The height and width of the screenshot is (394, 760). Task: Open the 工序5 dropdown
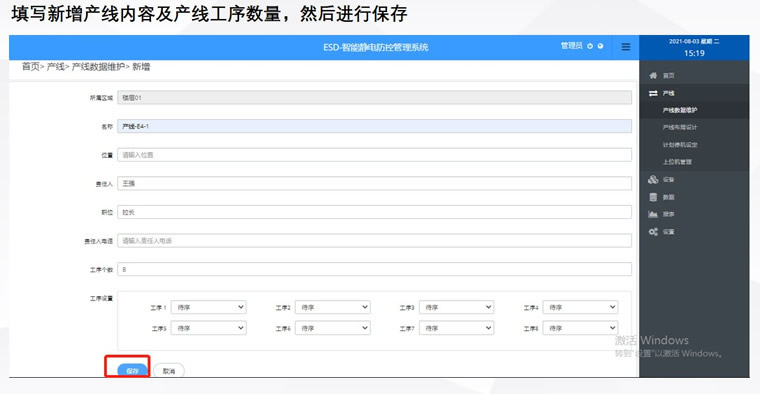[x=208, y=328]
